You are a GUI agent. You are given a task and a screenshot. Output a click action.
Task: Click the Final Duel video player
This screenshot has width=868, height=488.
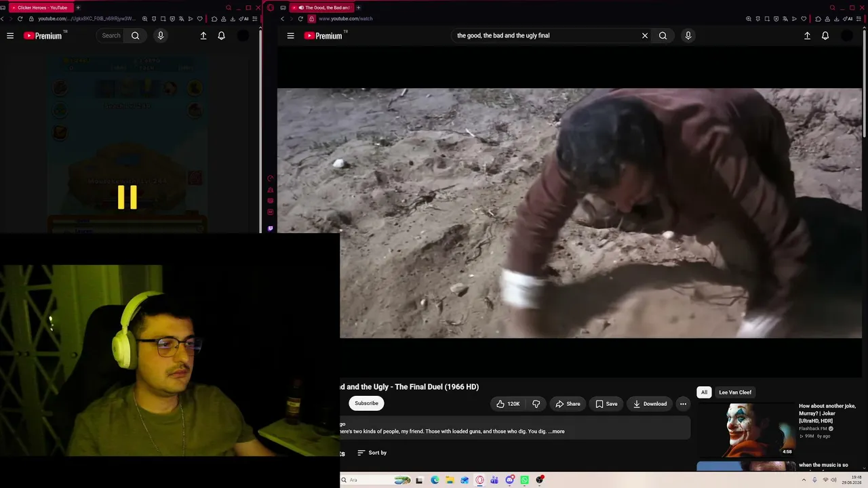[x=570, y=213]
